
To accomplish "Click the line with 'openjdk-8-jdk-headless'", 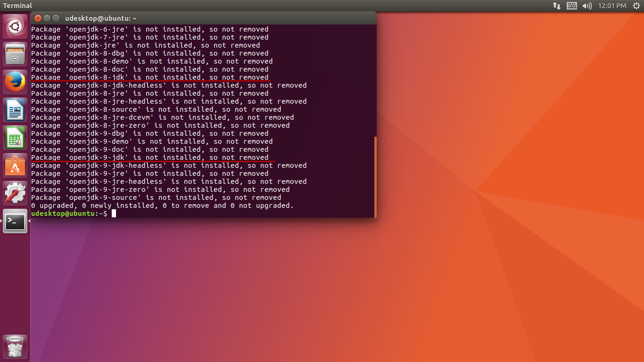I will (x=169, y=85).
